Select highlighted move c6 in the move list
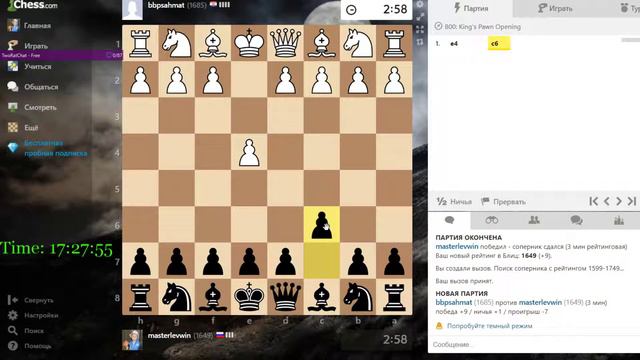This screenshot has height=360, width=640. click(499, 44)
